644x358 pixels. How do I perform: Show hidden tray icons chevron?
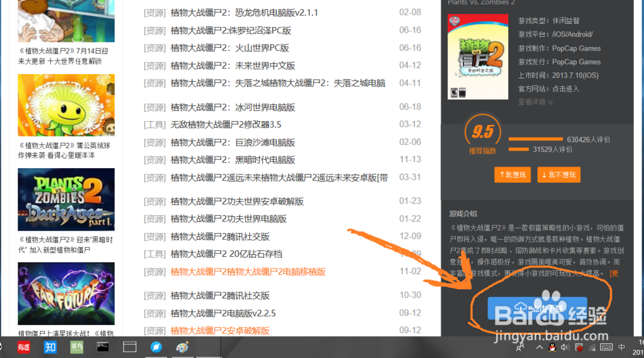point(539,347)
